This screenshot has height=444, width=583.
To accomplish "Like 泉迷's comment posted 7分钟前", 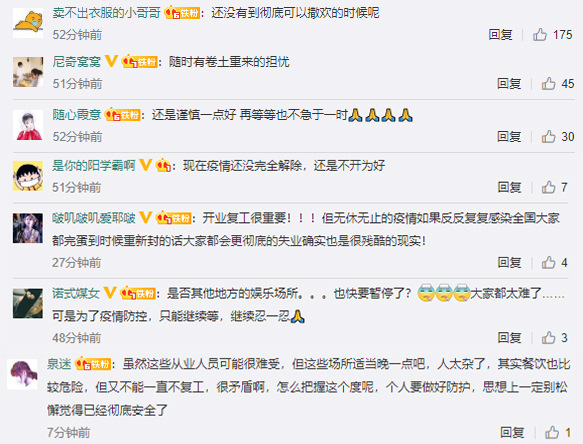I will point(552,432).
